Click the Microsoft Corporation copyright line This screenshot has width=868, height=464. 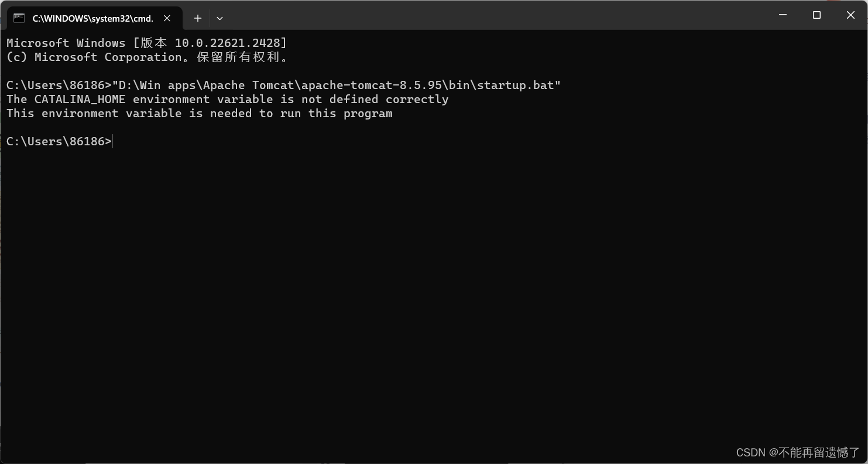click(x=147, y=57)
